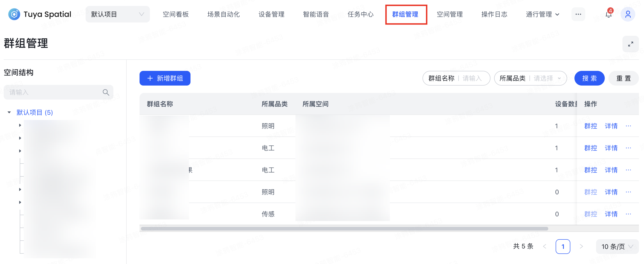Open 详情 link for the first 电工 row
The height and width of the screenshot is (264, 644).
(611, 148)
